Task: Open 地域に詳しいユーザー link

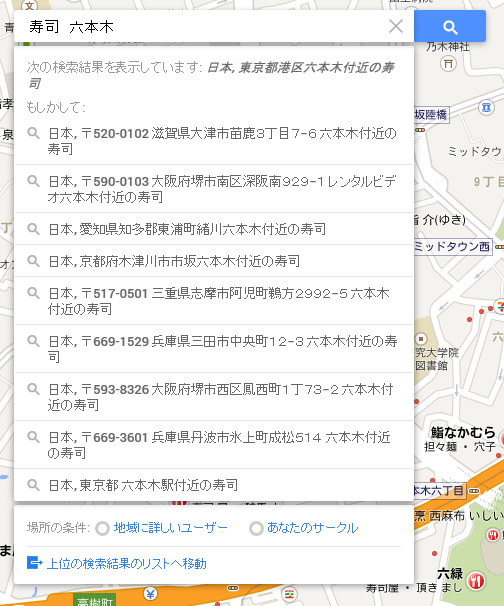Action: (170, 528)
